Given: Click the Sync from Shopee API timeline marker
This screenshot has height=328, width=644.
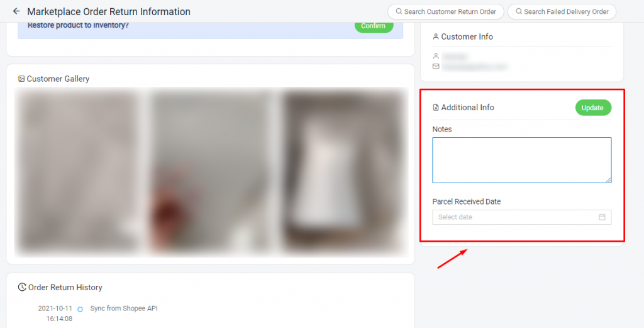Looking at the screenshot, I should tap(80, 309).
